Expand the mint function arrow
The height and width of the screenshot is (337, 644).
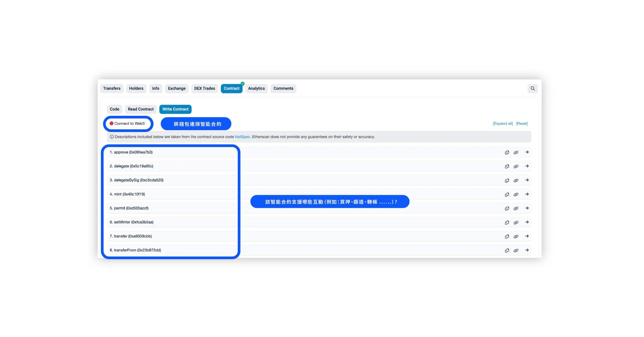tap(527, 194)
